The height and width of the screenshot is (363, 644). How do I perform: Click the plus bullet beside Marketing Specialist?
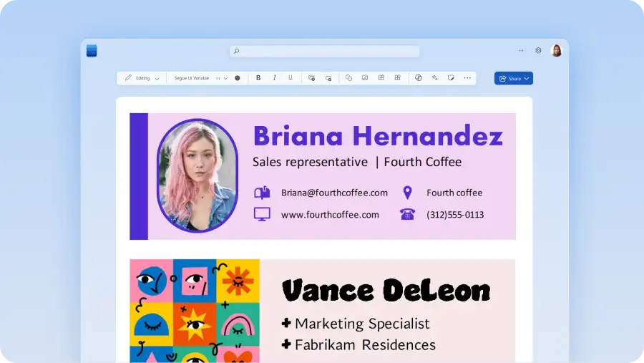(286, 323)
